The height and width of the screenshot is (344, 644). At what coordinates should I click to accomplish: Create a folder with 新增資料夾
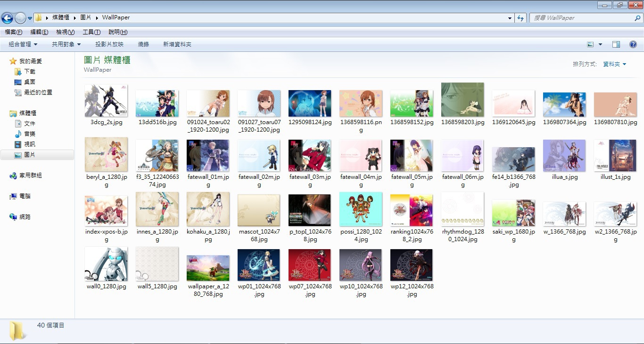tap(177, 44)
